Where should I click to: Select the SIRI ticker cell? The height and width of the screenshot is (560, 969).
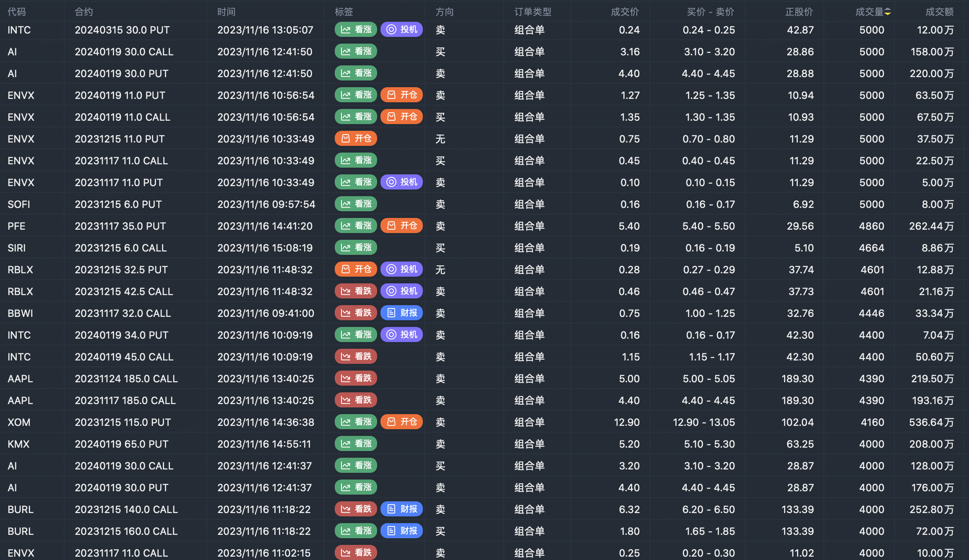[17, 248]
